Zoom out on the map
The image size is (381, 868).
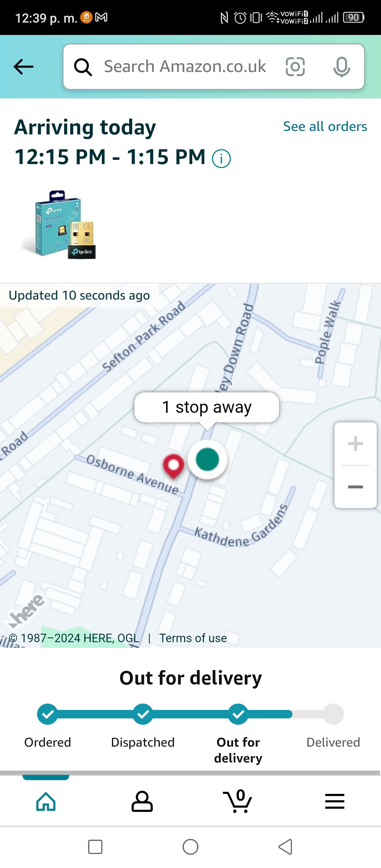coord(355,487)
